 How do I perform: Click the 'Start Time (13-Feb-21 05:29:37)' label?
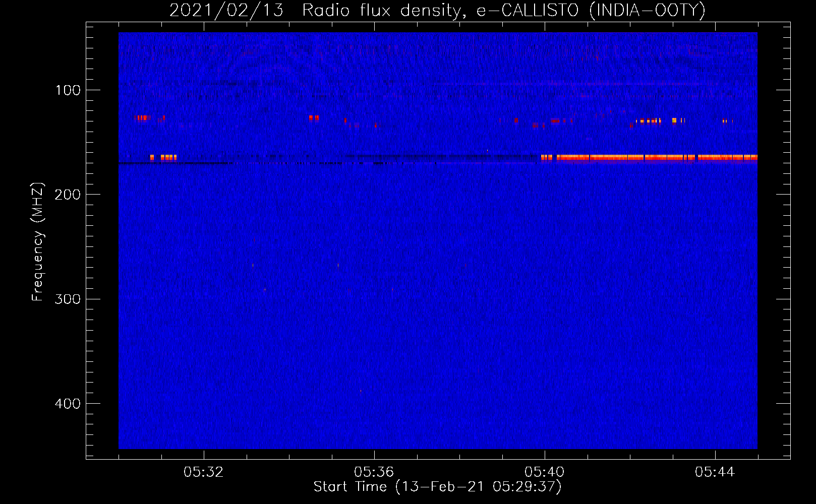(x=437, y=487)
